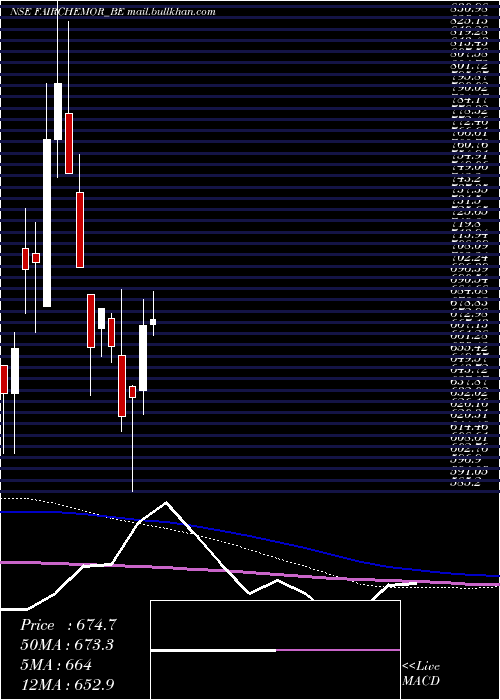Viewport: 500px width, 700px height.
Task: Click the mail.bullkhan.com watermark text
Action: tap(171, 12)
